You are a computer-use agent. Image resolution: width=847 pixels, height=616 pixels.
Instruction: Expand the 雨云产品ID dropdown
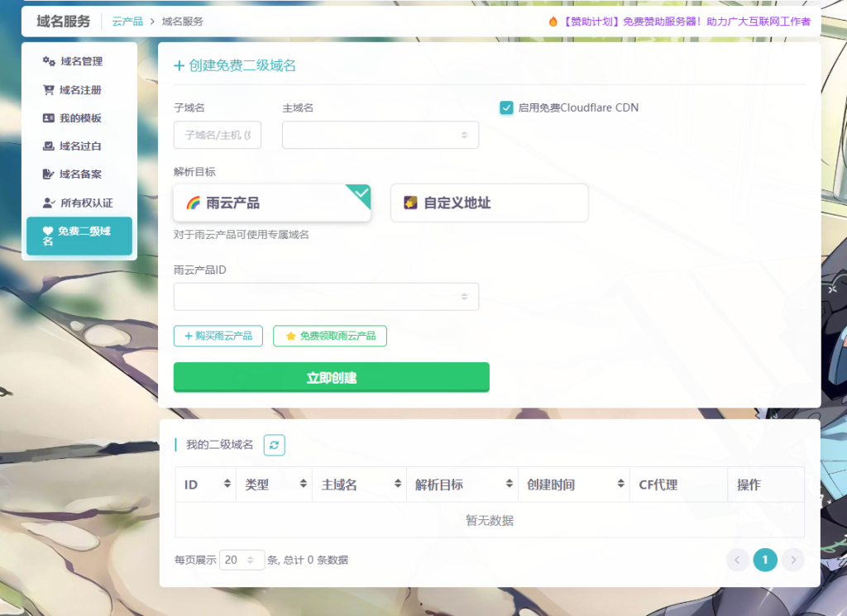coord(326,296)
